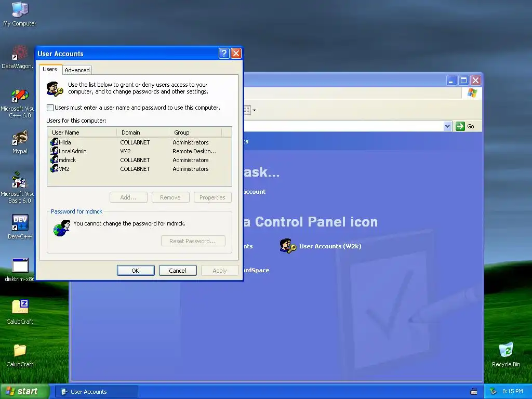Viewport: 532px width, 399px height.
Task: Click the User Accounts (W2k) link
Action: [330, 246]
